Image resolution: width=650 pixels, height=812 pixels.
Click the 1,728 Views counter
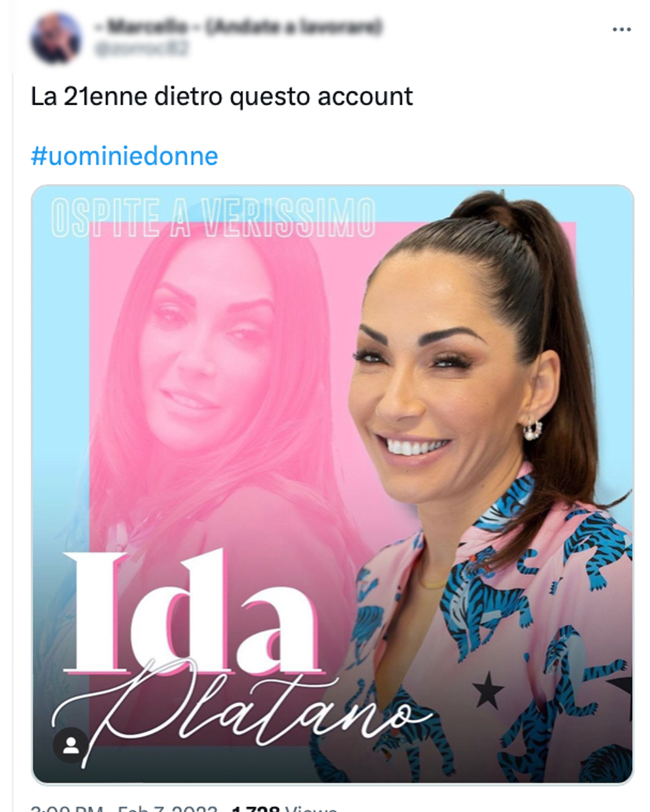[x=284, y=807]
